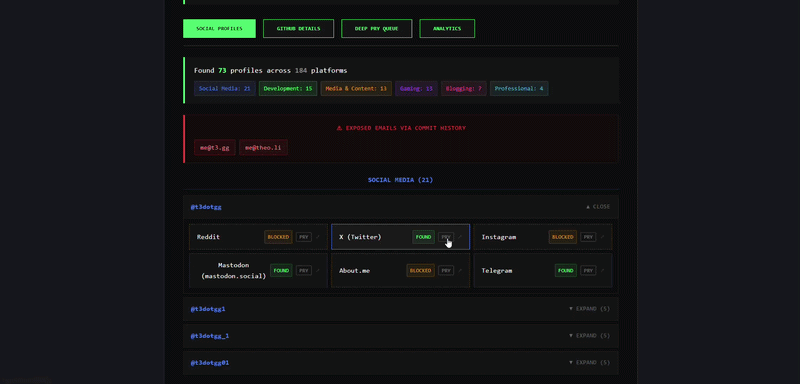Image resolution: width=800 pixels, height=384 pixels.
Task: Expand the @t3dotgg1 group
Action: coord(589,309)
